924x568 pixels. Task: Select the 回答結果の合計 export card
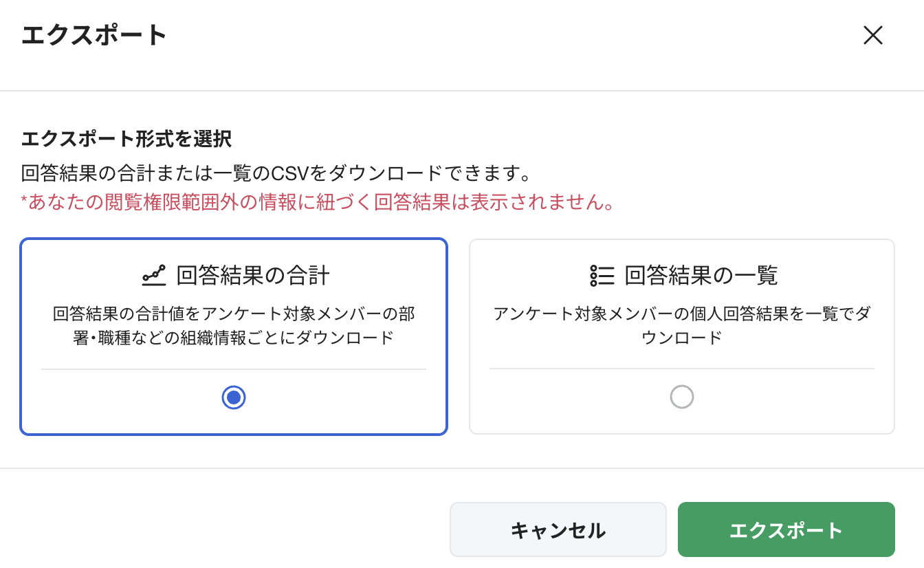tap(234, 336)
